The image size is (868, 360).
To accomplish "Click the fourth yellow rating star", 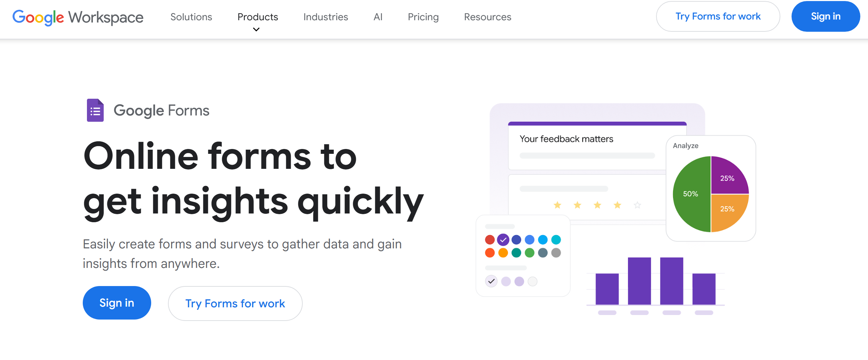I will pyautogui.click(x=617, y=205).
